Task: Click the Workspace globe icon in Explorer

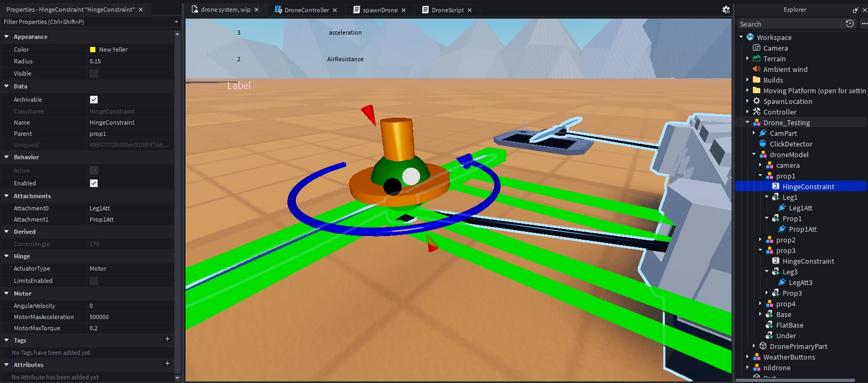Action: click(750, 37)
